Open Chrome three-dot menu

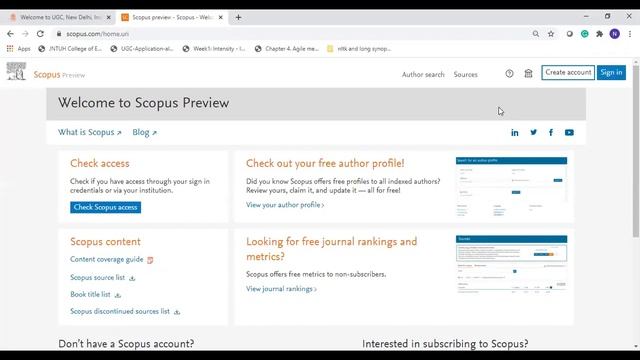630,34
